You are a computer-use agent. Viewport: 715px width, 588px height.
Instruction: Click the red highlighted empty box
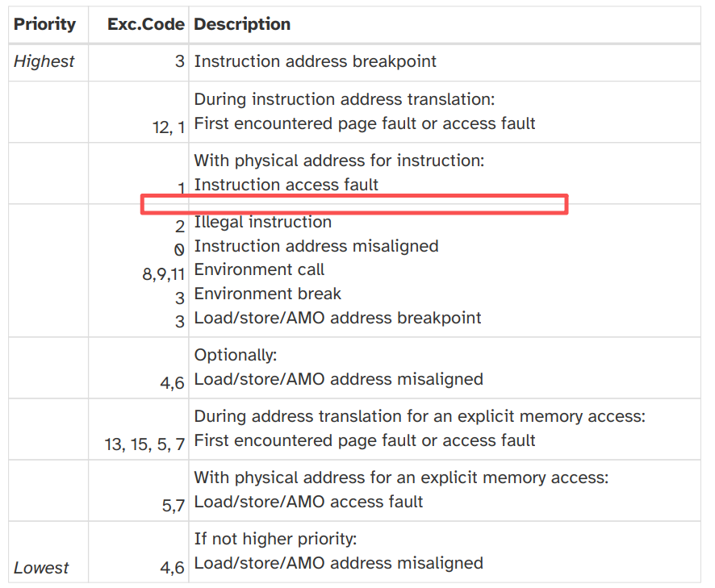click(354, 204)
